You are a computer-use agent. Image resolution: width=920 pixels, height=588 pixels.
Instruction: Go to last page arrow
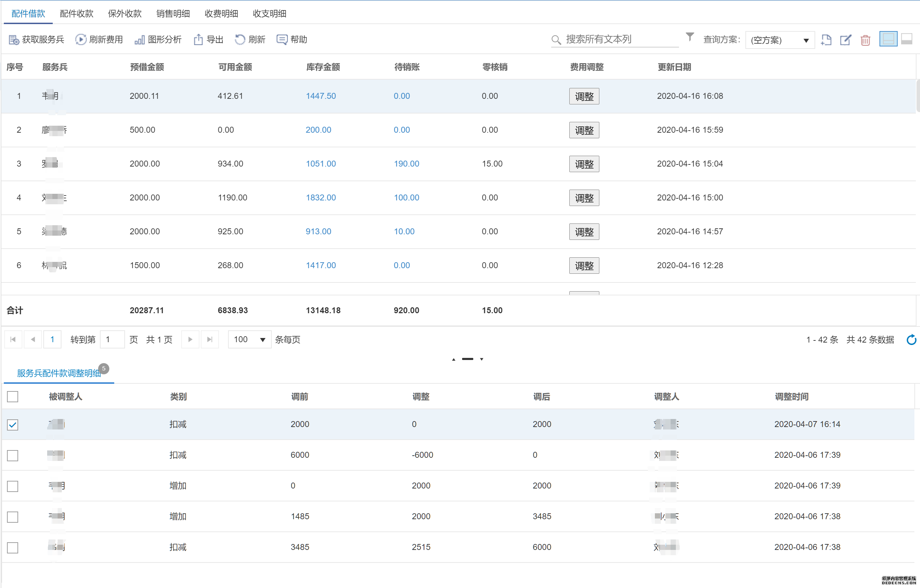point(210,339)
